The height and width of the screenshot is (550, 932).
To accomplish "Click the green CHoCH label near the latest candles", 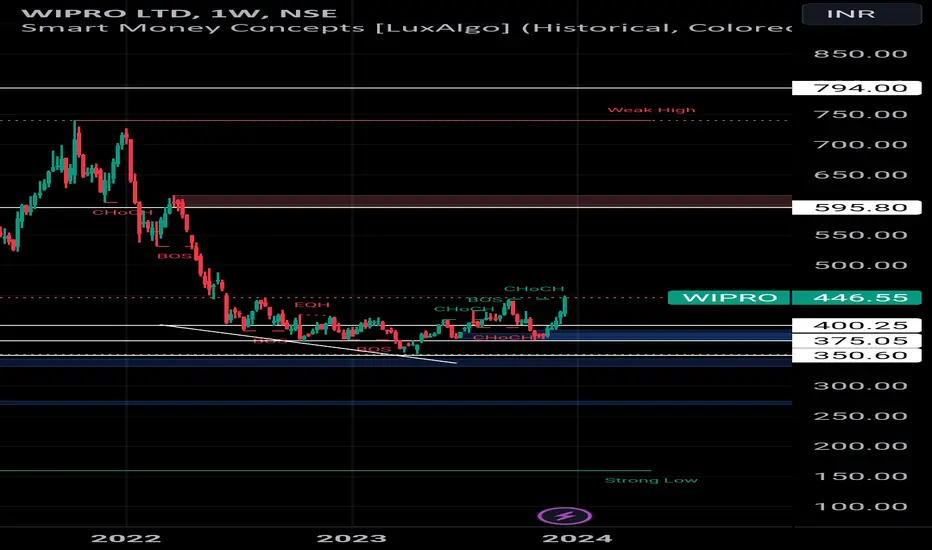I will 534,289.
